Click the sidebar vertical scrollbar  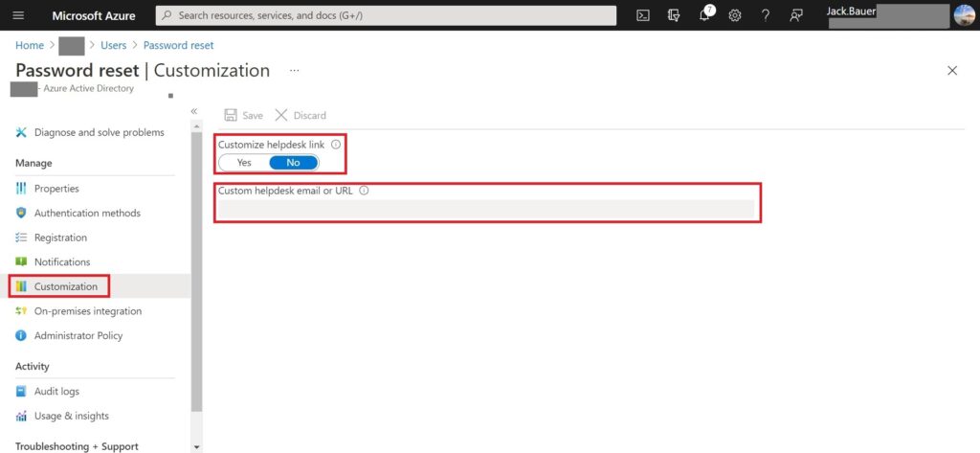pos(196,287)
